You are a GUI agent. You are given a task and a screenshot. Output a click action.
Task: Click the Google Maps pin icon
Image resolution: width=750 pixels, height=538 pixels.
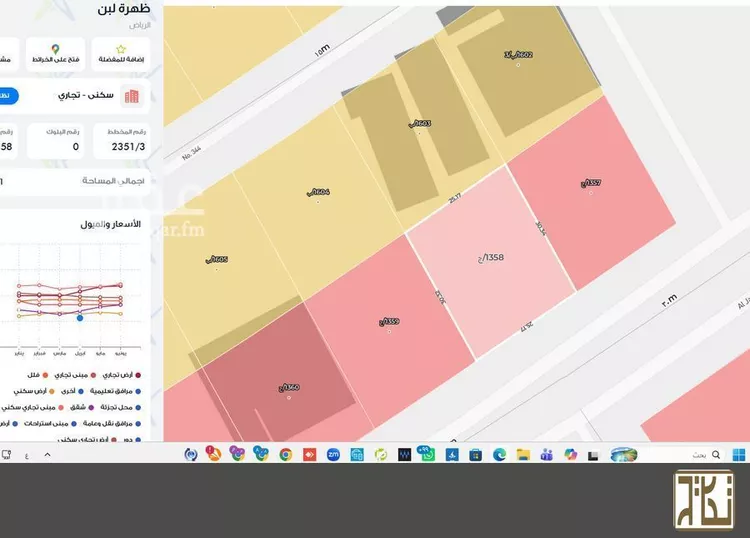click(x=55, y=49)
